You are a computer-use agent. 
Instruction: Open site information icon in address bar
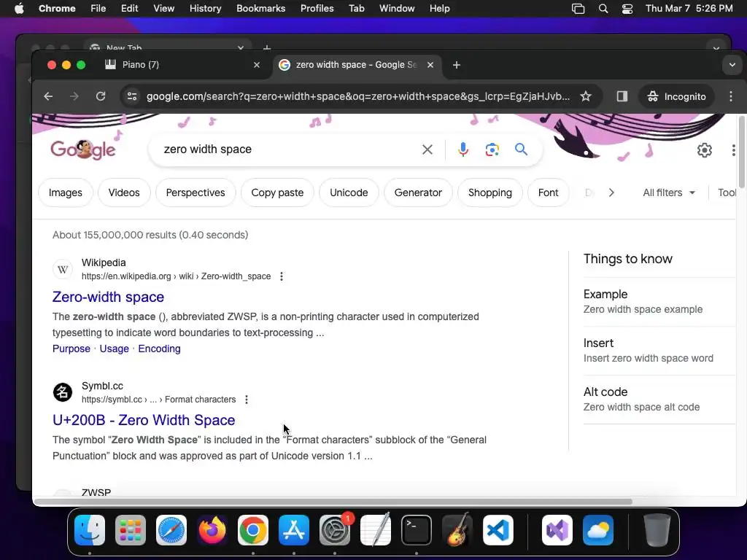pos(132,96)
